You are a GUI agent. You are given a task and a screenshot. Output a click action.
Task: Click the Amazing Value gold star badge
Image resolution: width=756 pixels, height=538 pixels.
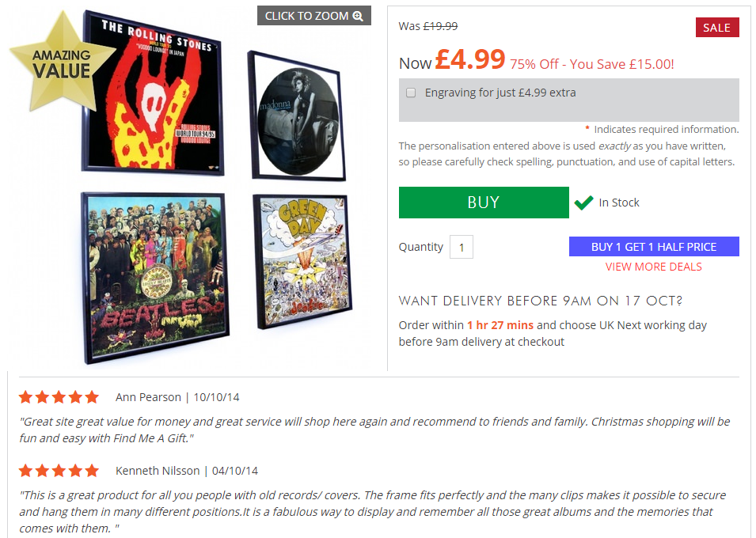(x=61, y=63)
